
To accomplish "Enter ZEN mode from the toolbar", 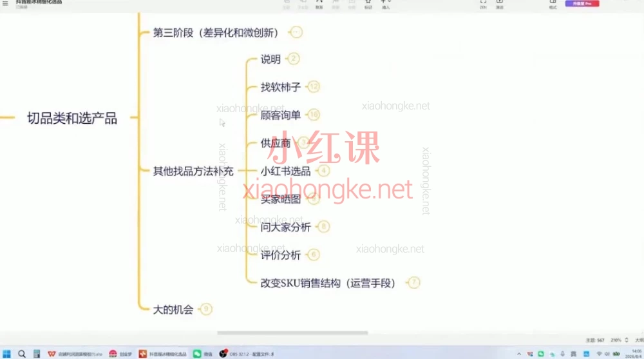I will (x=483, y=4).
